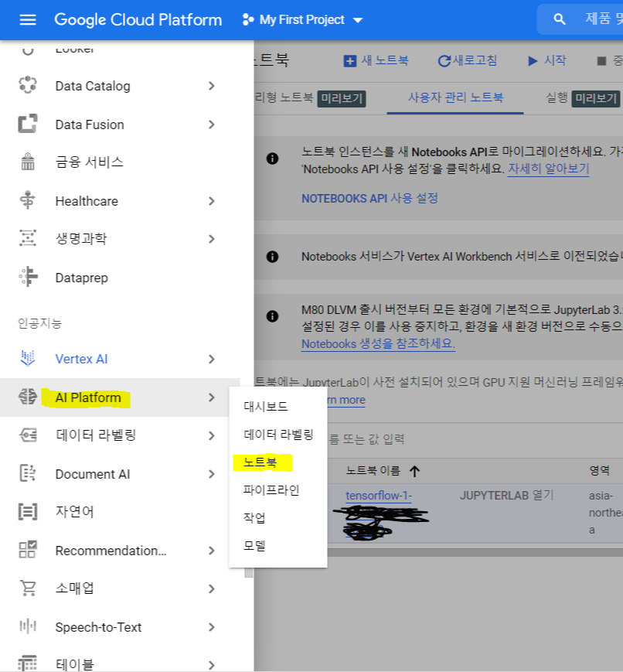Image resolution: width=623 pixels, height=672 pixels.
Task: Click the info icon by Vertex AI Workbench notice
Action: point(273,257)
